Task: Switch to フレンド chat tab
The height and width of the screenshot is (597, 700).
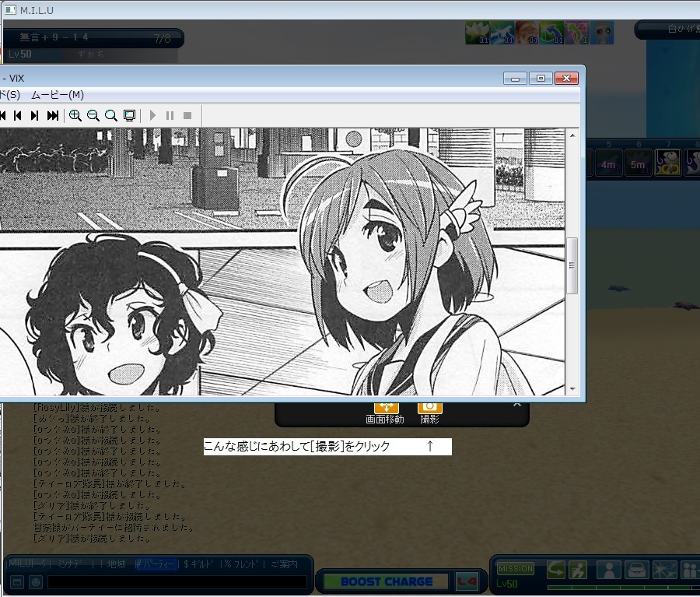Action: pos(242,564)
